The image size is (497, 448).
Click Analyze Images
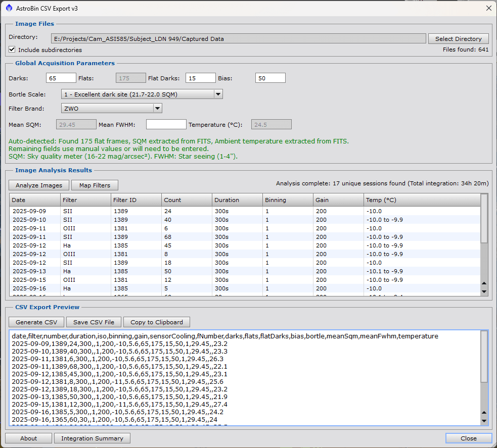tap(38, 185)
